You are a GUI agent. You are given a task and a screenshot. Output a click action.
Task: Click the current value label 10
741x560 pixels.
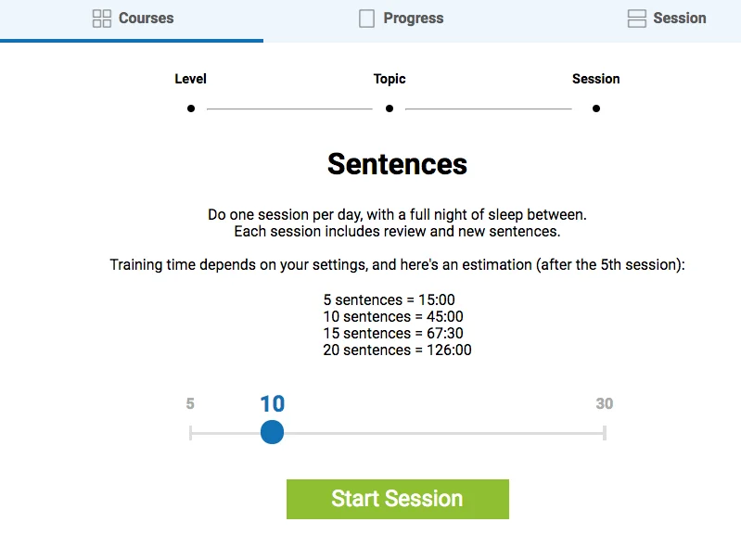click(x=272, y=404)
